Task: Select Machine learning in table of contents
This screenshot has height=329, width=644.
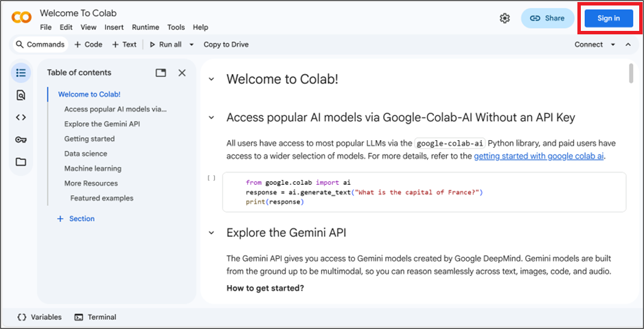Action: tap(93, 168)
